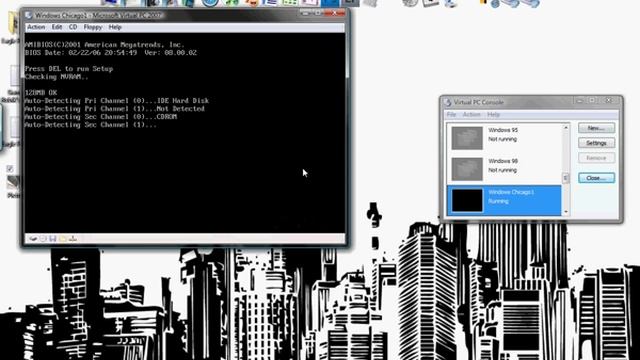This screenshot has height=360, width=640.
Task: Click 'Not running' status under Windows 98
Action: 502,170
